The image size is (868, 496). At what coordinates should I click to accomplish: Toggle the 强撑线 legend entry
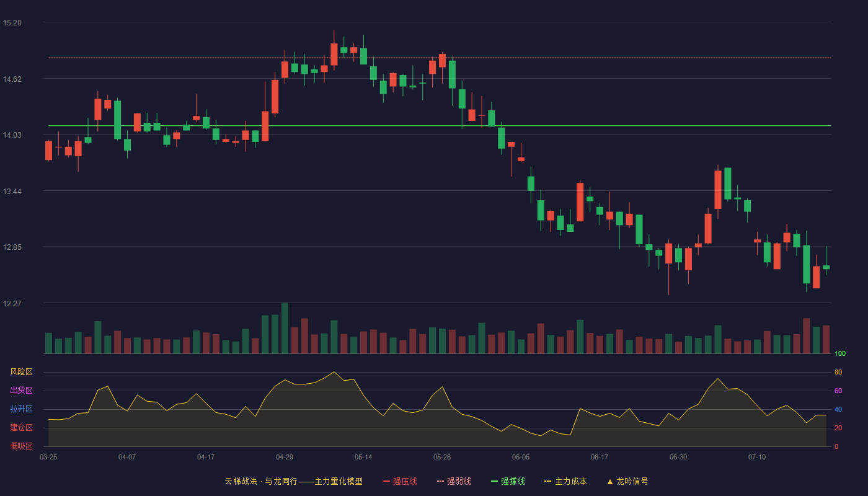tap(508, 481)
